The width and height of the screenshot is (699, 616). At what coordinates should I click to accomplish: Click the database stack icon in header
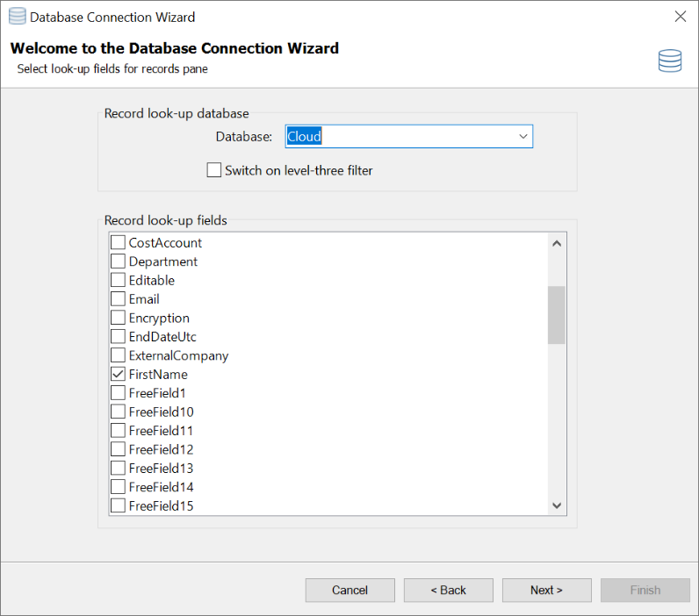coord(670,61)
